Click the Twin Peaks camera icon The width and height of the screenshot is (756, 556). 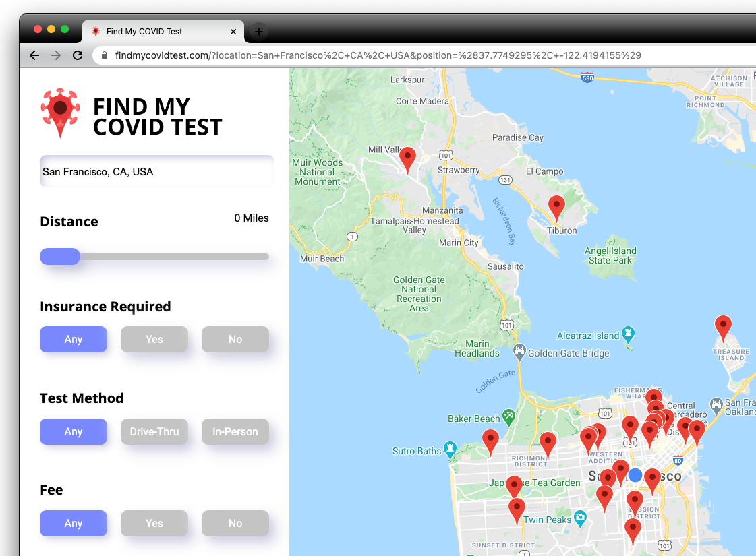pos(581,518)
